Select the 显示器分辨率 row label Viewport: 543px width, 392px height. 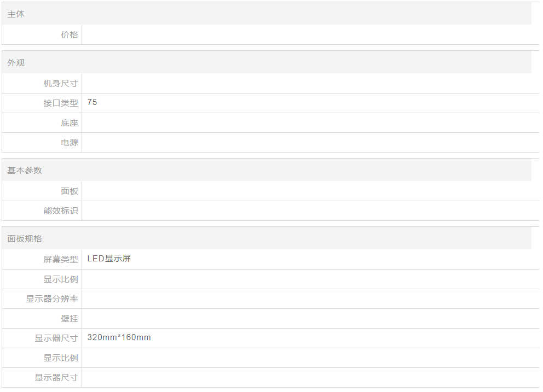52,299
